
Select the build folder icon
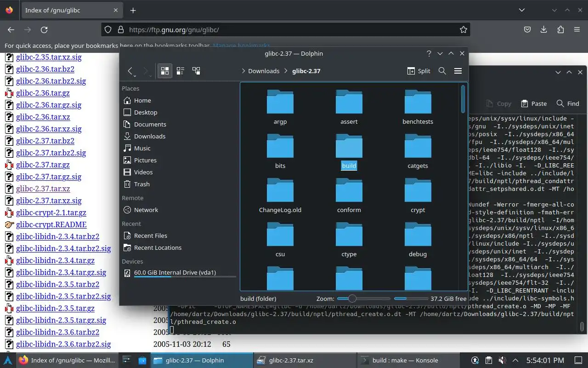pos(349,147)
